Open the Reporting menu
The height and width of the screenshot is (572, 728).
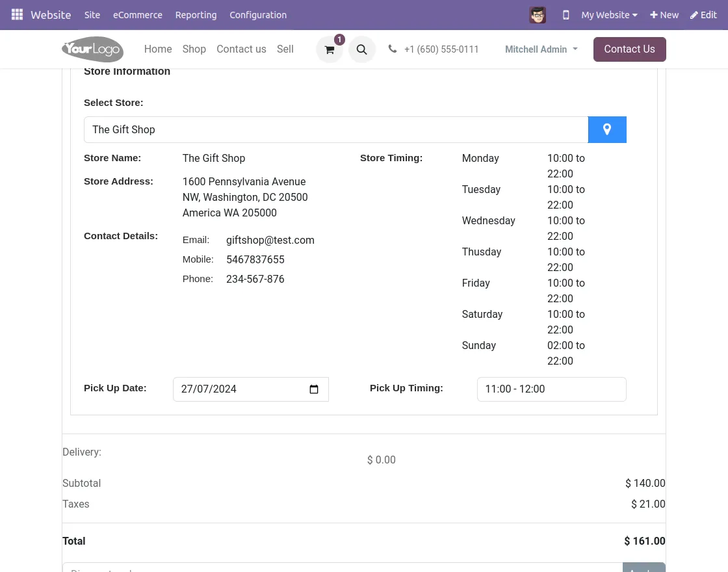[196, 15]
